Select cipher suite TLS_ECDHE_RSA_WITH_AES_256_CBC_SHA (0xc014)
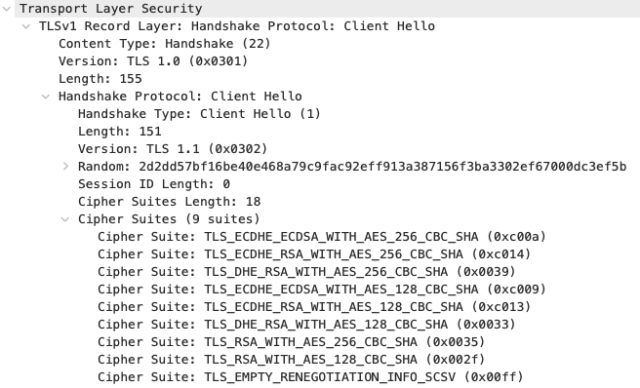640x388 pixels. click(x=314, y=254)
